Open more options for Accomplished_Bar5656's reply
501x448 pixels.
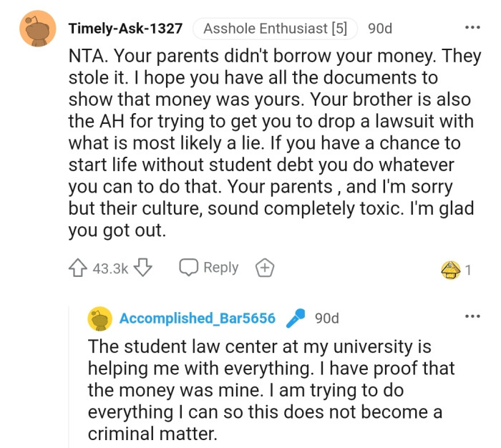(x=472, y=316)
